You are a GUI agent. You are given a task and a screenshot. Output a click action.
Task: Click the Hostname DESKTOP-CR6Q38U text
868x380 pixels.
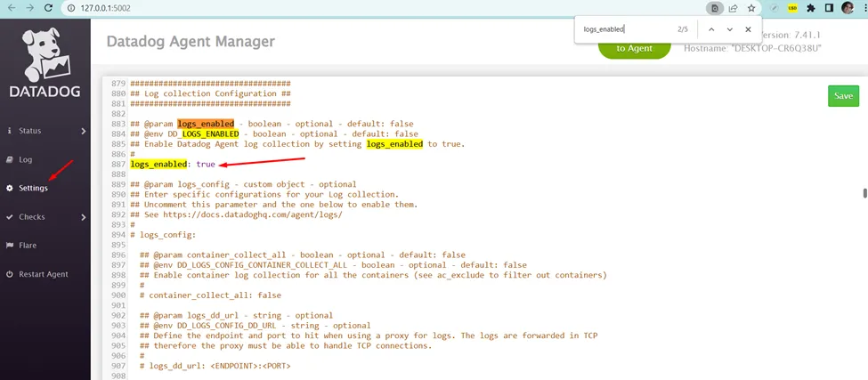[752, 49]
